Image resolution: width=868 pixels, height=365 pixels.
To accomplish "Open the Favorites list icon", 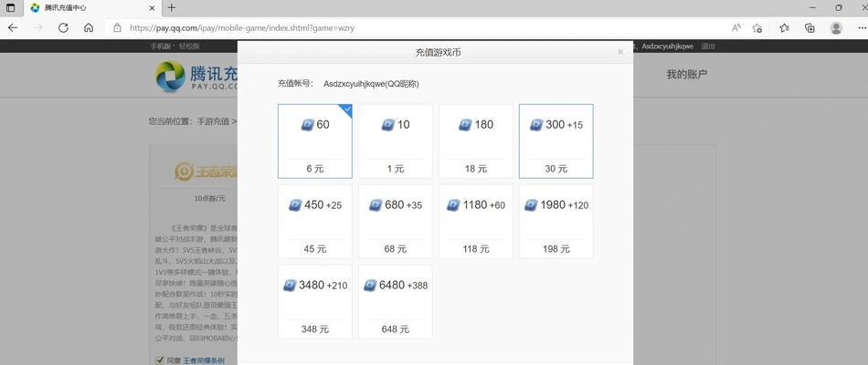I will point(785,27).
